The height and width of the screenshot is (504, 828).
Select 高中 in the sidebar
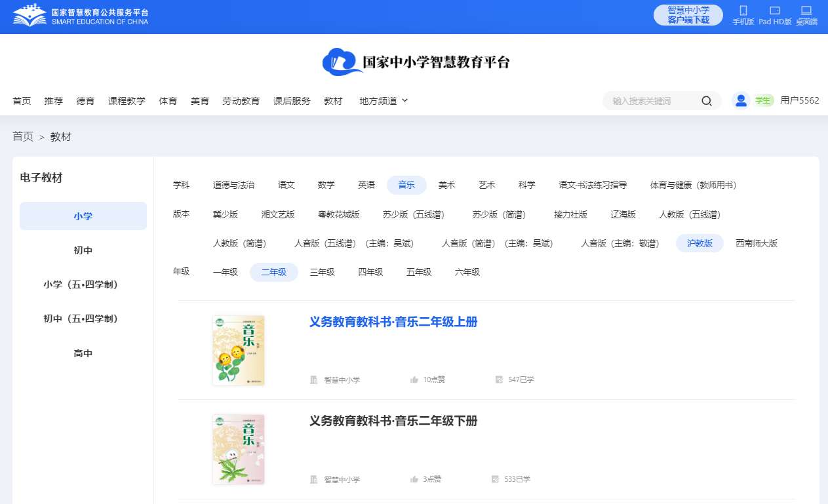83,353
